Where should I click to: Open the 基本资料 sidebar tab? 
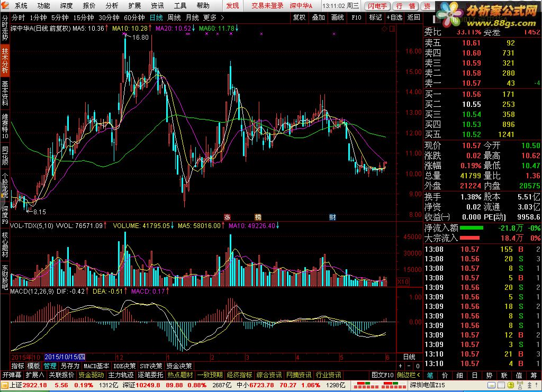[5, 93]
